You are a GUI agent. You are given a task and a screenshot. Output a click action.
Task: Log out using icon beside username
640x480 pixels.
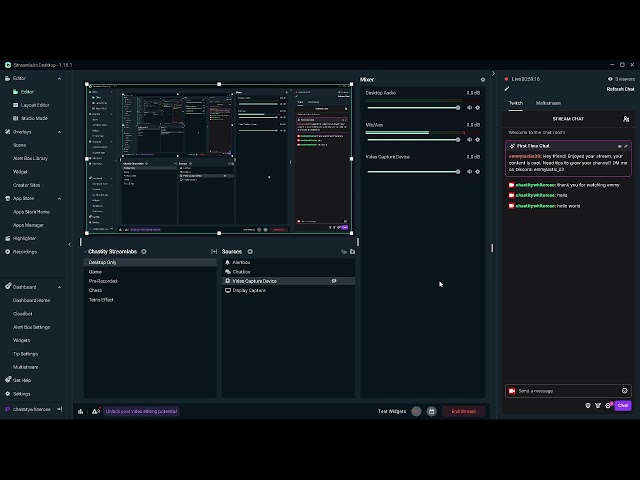pyautogui.click(x=60, y=409)
